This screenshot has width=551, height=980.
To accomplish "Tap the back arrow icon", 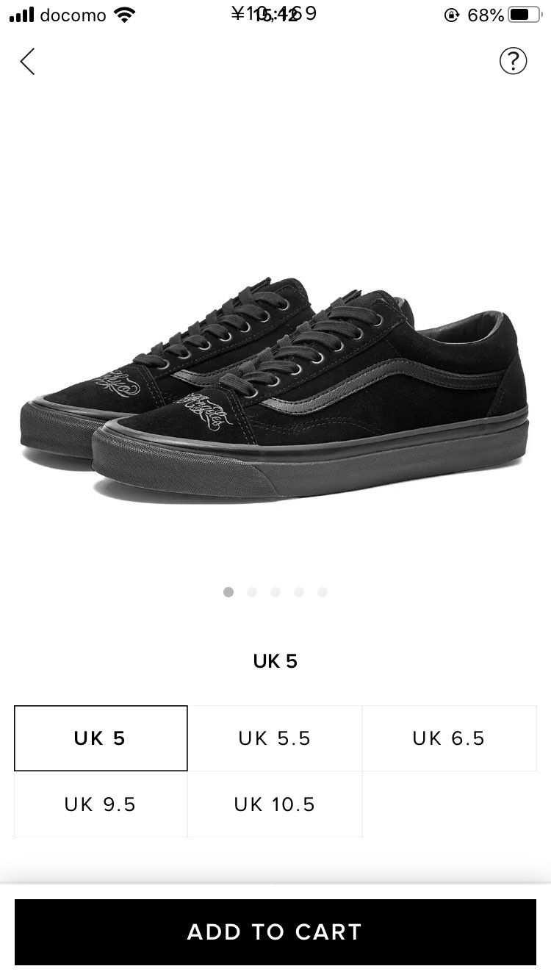I will point(27,62).
